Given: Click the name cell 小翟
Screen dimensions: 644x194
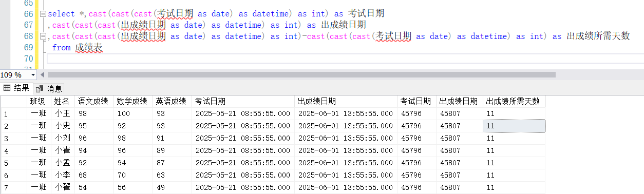Looking at the screenshot, I should click(63, 187).
